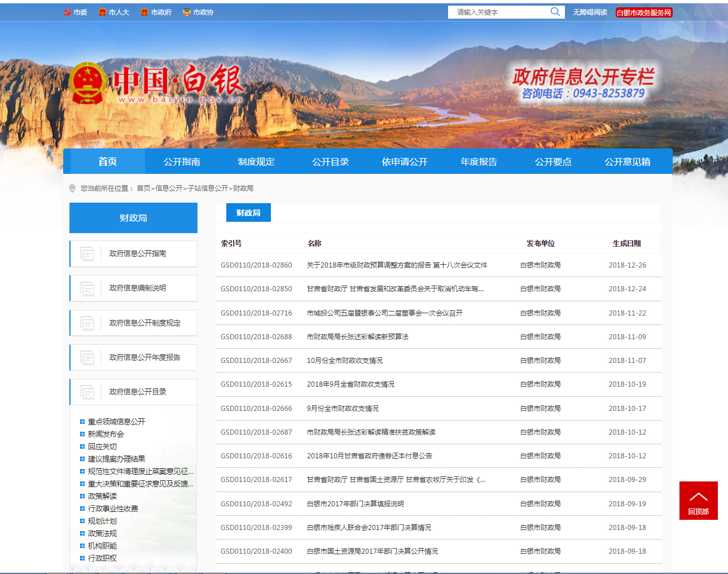Expand the 行政事业性收费 node

click(82, 509)
